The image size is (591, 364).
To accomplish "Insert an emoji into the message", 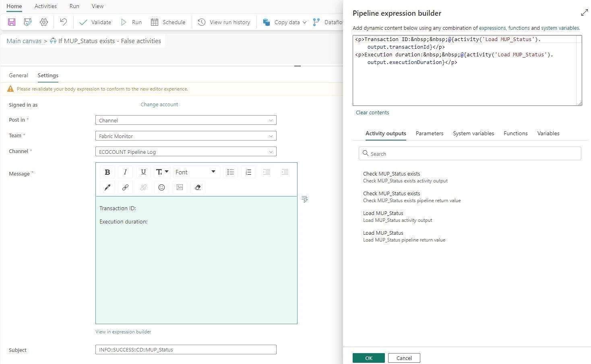I will coord(161,187).
